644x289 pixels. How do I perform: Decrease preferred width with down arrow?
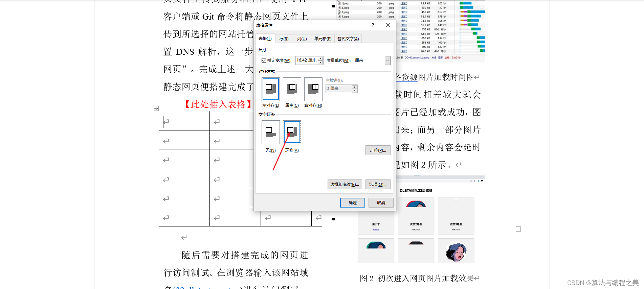pos(320,63)
